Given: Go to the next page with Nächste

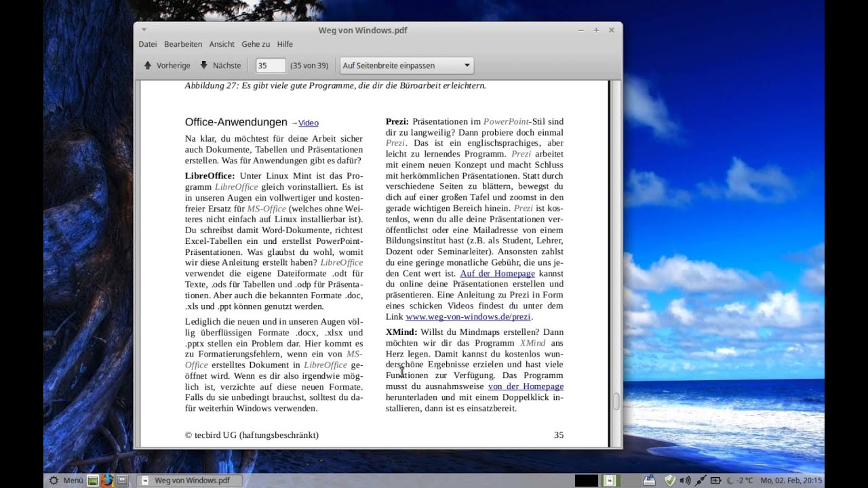Looking at the screenshot, I should (220, 66).
